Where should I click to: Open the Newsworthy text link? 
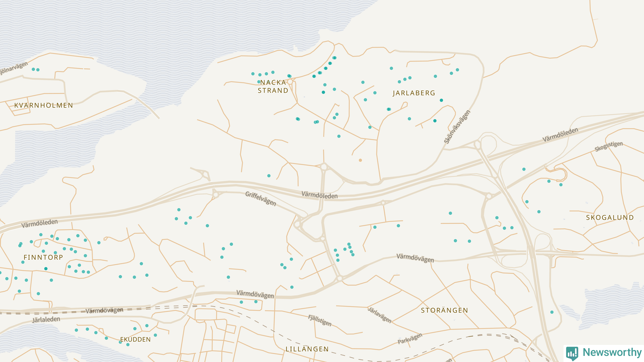click(612, 352)
